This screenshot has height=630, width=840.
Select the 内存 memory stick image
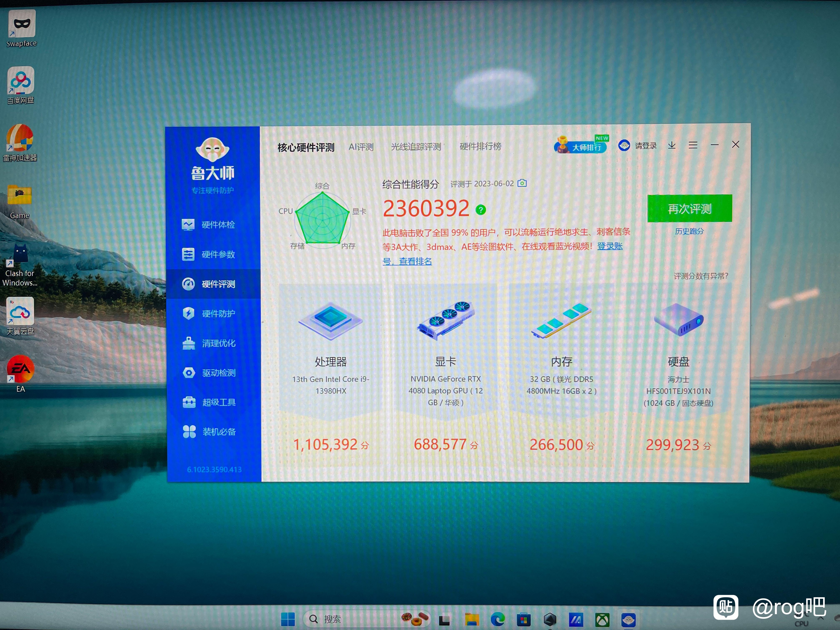561,320
